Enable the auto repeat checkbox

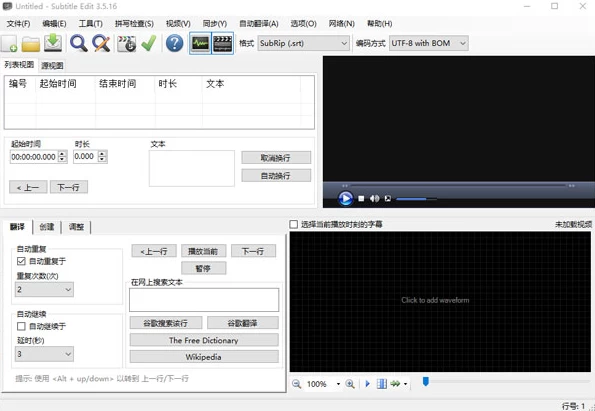coord(21,261)
